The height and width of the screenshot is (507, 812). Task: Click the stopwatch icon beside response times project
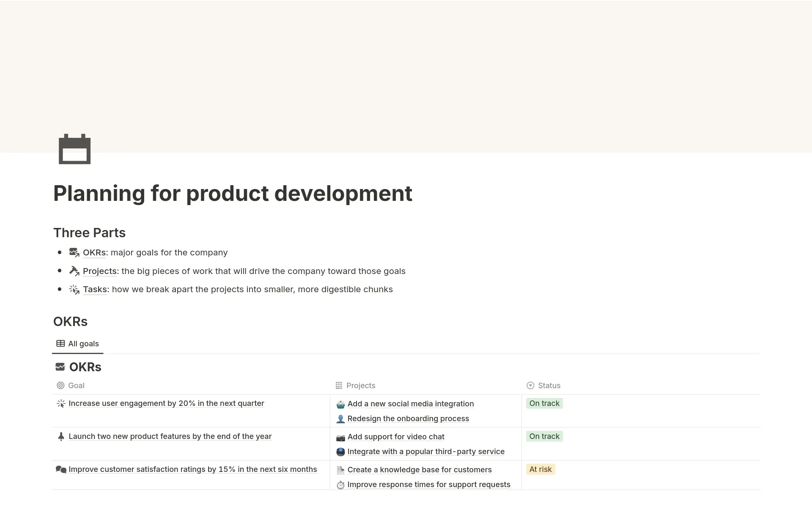pos(340,485)
